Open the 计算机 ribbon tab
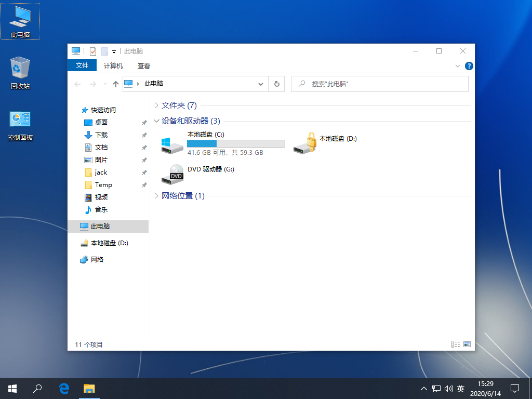The width and height of the screenshot is (532, 399). (x=113, y=65)
